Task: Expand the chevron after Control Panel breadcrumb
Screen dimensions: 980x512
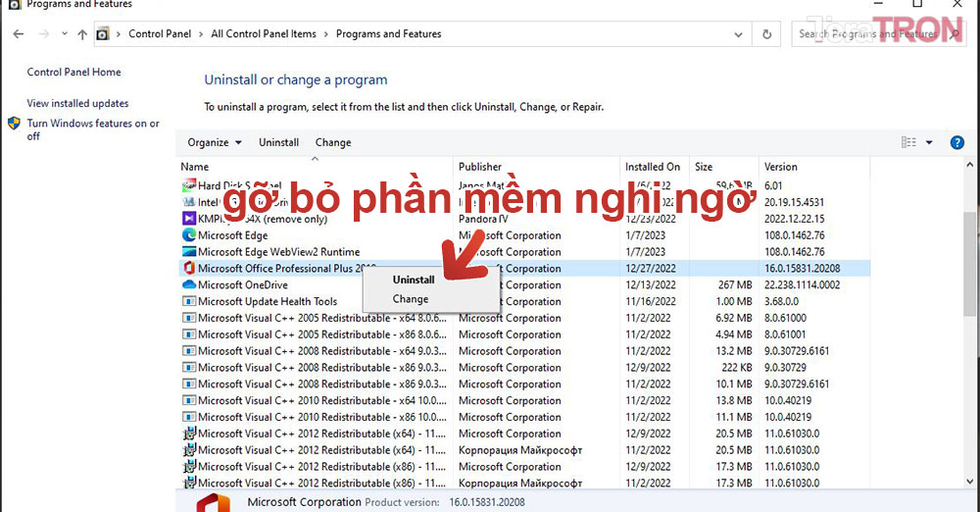Action: 201,33
